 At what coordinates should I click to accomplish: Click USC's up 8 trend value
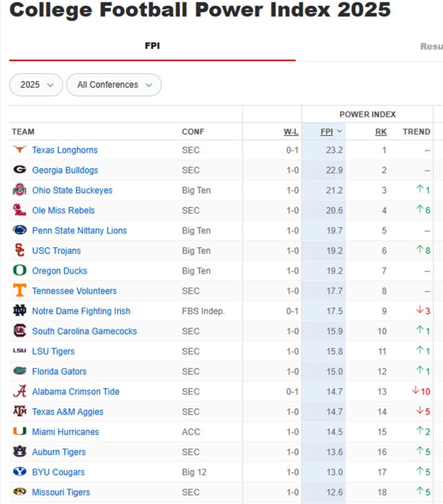click(423, 250)
